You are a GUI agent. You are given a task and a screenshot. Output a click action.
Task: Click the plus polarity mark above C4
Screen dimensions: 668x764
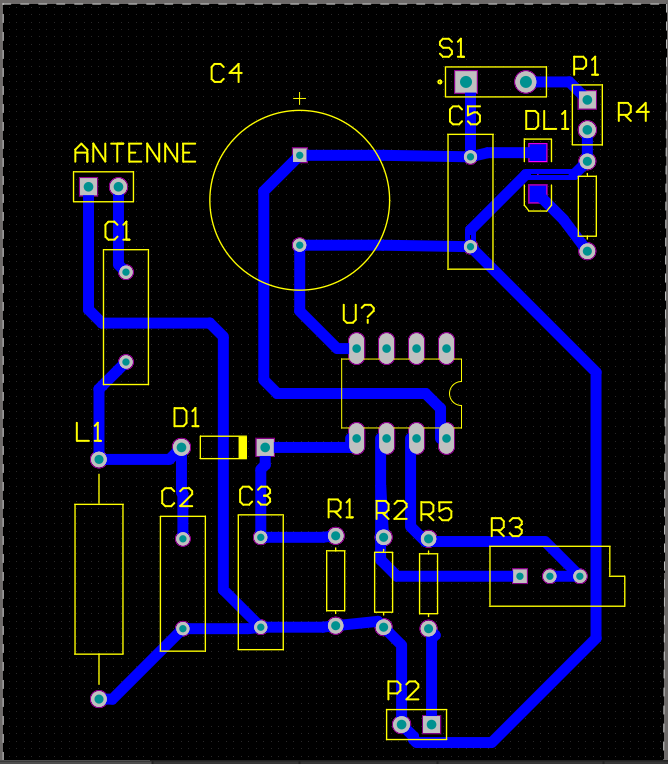tap(300, 99)
